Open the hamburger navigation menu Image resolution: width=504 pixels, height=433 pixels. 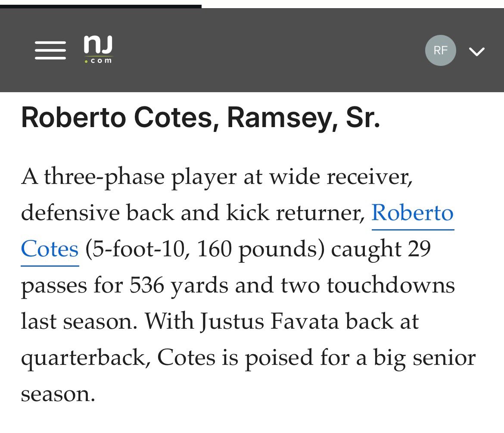click(x=50, y=50)
